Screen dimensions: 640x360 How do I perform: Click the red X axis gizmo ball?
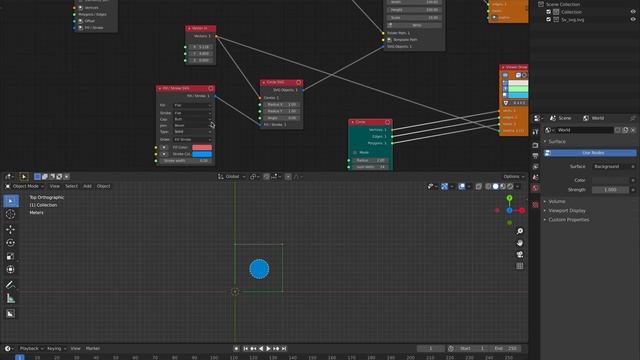(x=522, y=211)
